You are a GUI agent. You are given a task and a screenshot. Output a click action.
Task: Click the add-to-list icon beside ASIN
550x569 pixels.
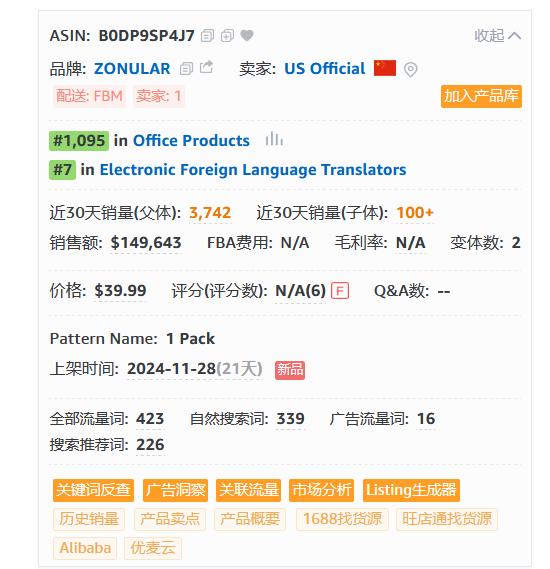(x=227, y=36)
